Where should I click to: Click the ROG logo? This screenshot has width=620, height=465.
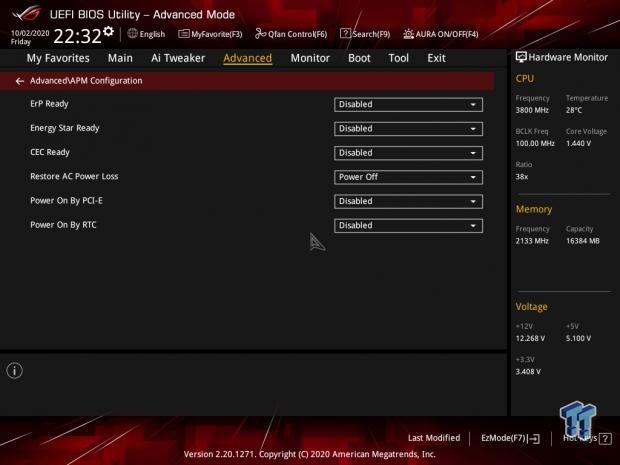(26, 13)
